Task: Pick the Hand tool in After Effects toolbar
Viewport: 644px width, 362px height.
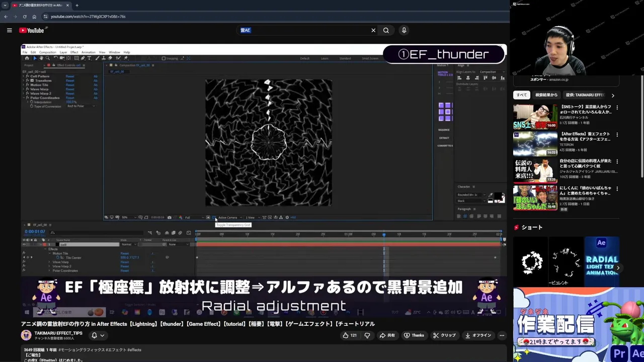Action: [x=41, y=58]
